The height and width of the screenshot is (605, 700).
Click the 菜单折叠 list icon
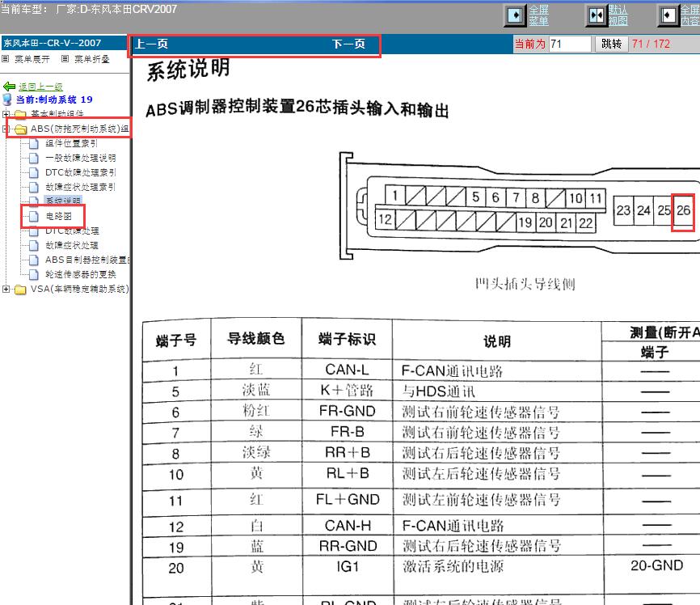65,58
